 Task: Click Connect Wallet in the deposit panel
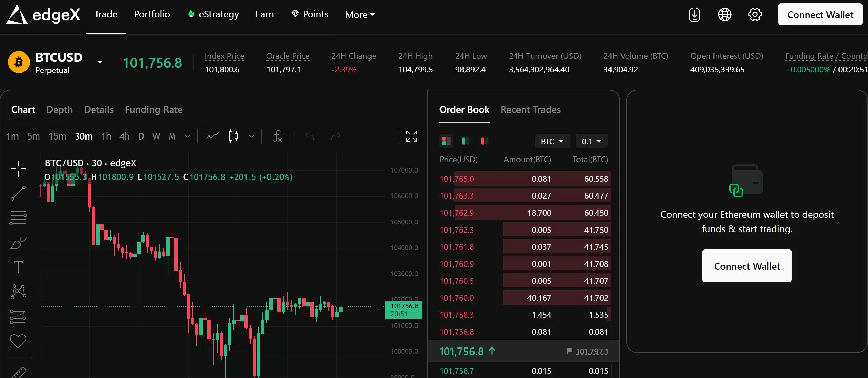tap(746, 266)
